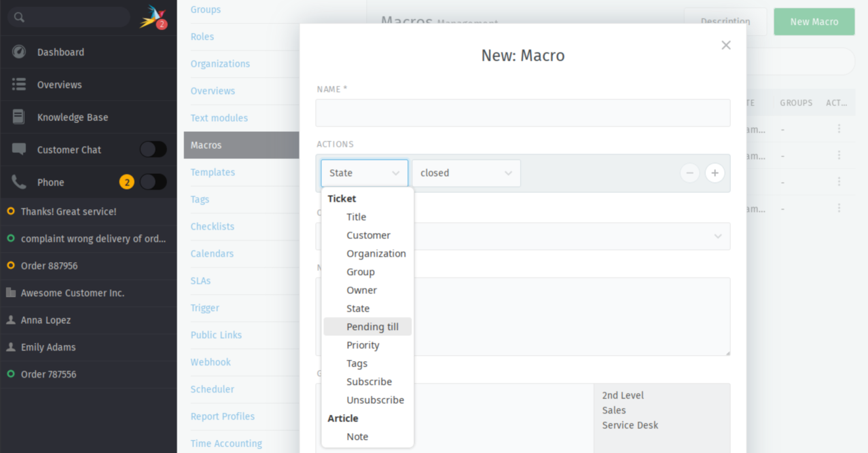Screen dimensions: 868x453
Task: Add action row with plus icon
Action: pyautogui.click(x=715, y=173)
